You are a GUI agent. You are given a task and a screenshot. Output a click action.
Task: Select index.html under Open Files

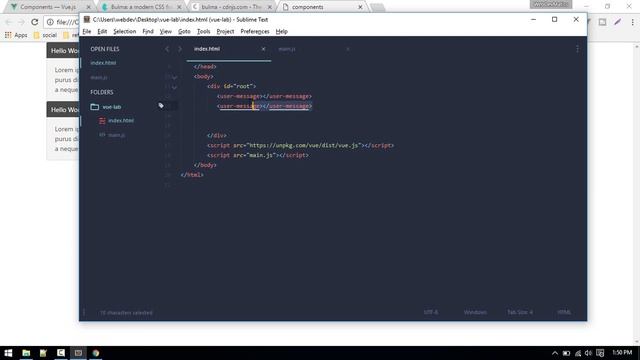click(103, 63)
